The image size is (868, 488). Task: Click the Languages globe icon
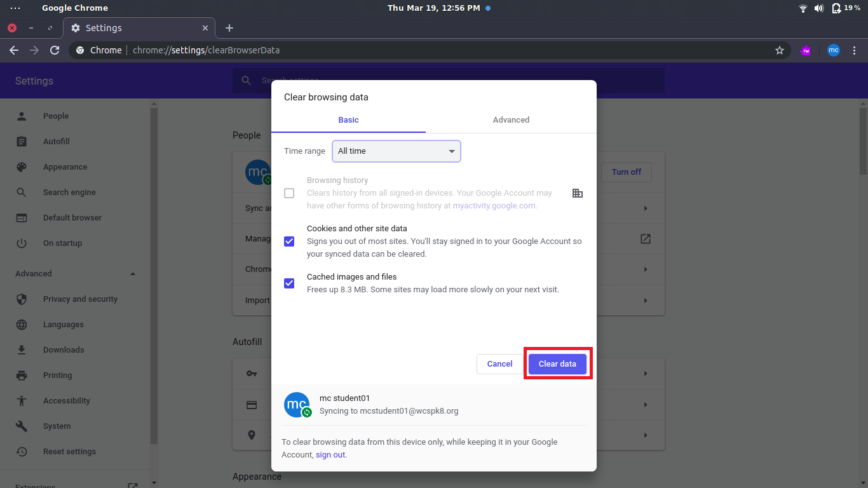coord(22,325)
